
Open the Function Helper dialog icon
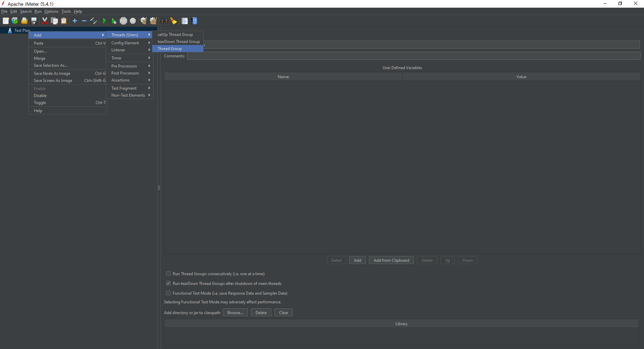coord(185,21)
